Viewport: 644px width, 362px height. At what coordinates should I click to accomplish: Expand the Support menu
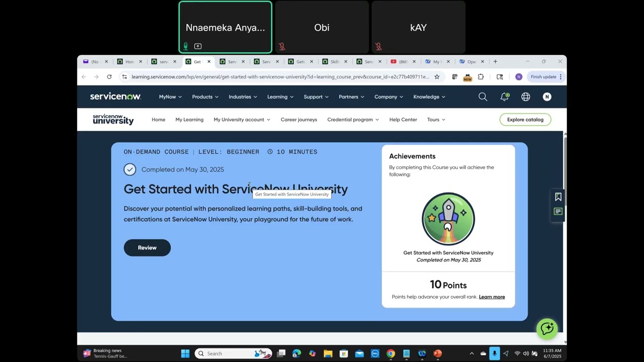pos(316,97)
